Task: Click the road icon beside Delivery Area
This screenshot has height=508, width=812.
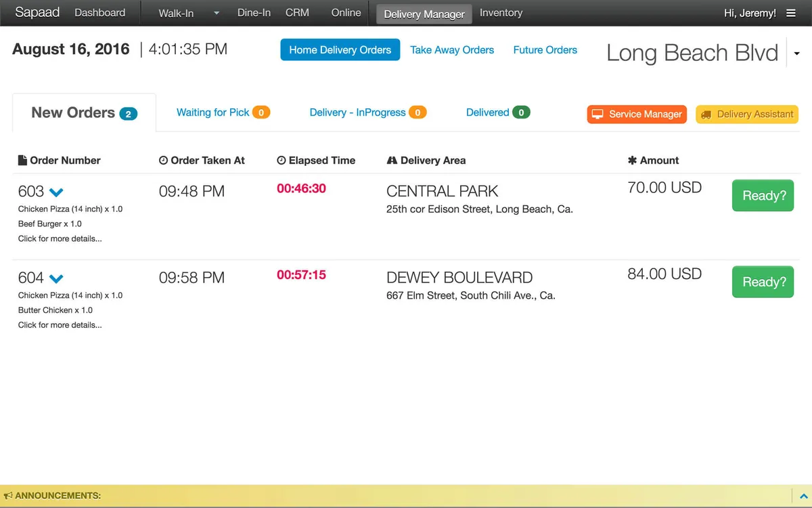Action: (392, 161)
